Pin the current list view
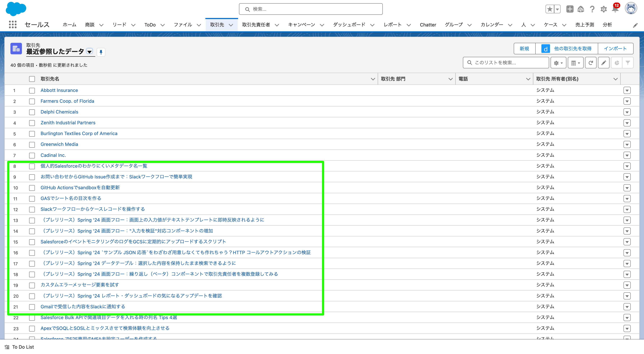This screenshot has width=644, height=354. (x=101, y=52)
